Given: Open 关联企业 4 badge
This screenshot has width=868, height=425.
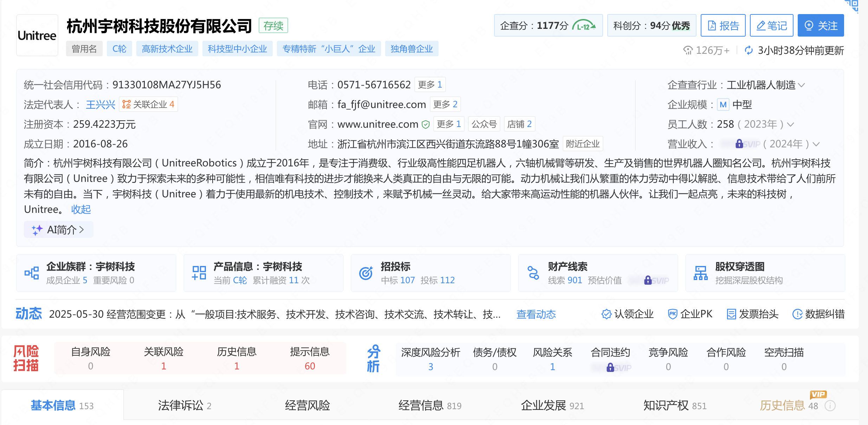Looking at the screenshot, I should [x=148, y=104].
